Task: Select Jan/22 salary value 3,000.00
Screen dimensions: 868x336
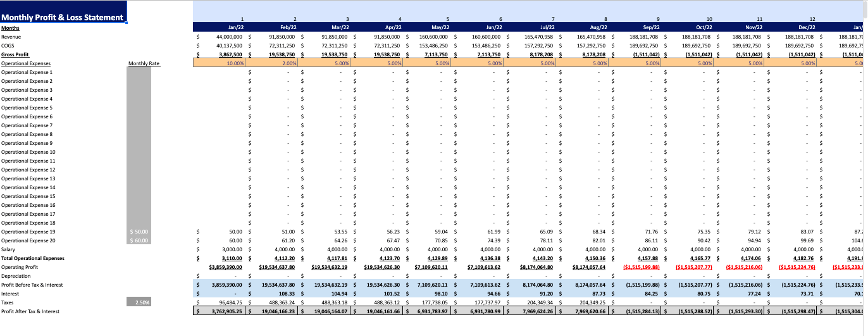Action: (x=235, y=249)
